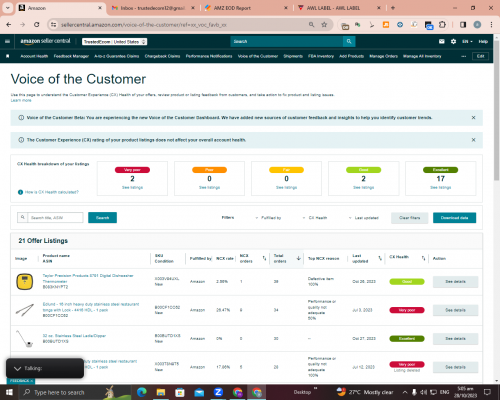Open the account switcher TrustedEcom United States
This screenshot has width=500, height=400.
coord(115,42)
